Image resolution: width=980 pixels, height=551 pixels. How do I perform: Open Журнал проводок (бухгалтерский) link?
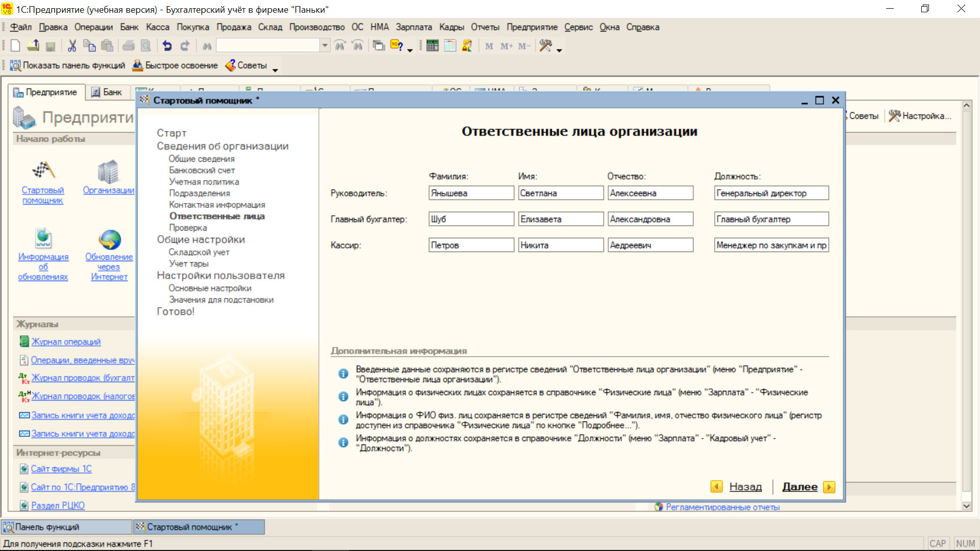[x=83, y=378]
